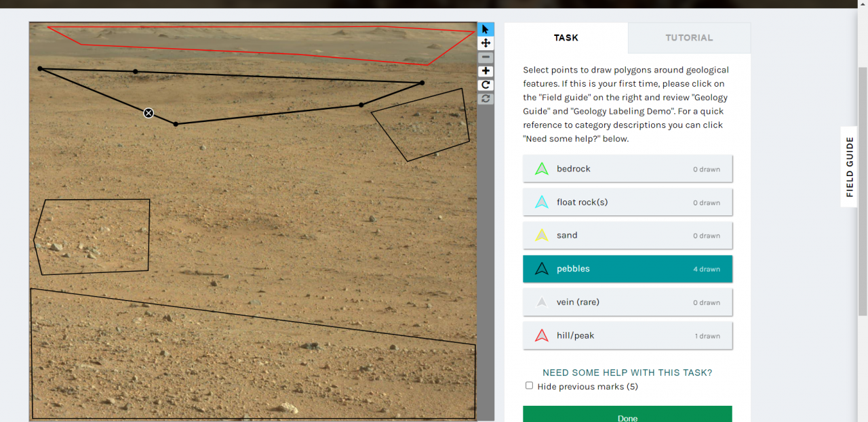
Task: Select the float rock(s) category
Action: click(x=628, y=202)
